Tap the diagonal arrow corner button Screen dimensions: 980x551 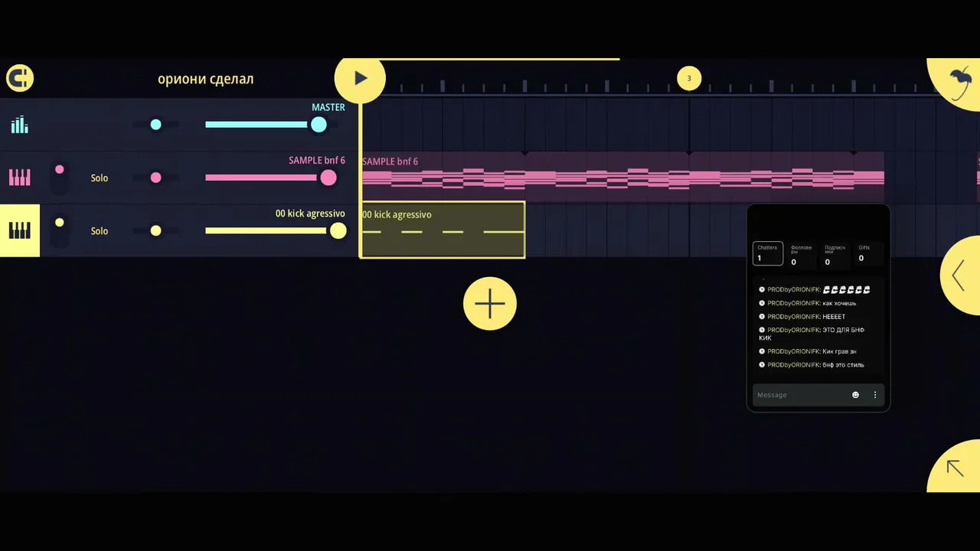[x=955, y=468]
